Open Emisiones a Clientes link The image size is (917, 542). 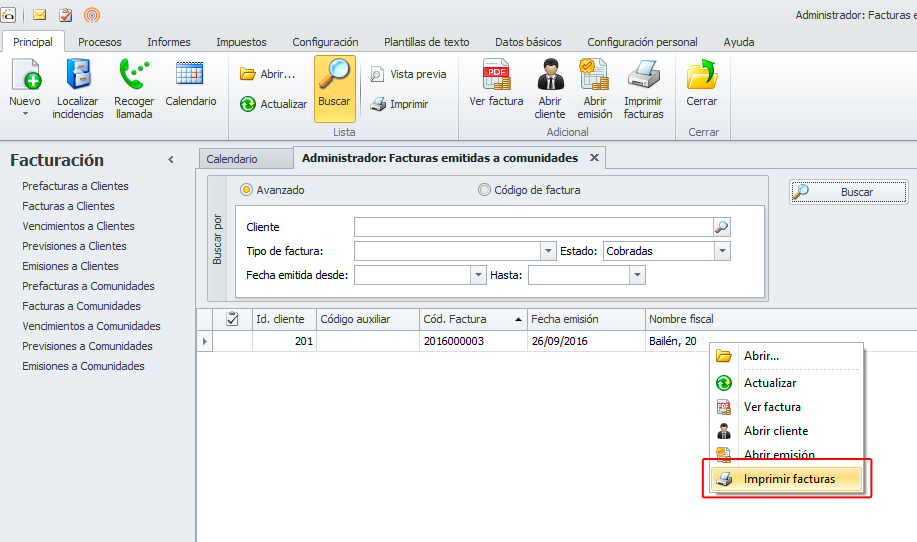(x=70, y=266)
